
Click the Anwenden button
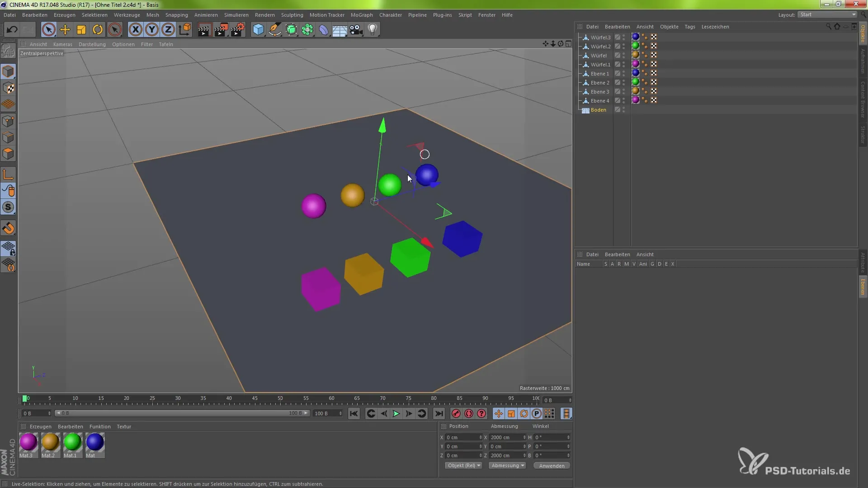click(552, 465)
